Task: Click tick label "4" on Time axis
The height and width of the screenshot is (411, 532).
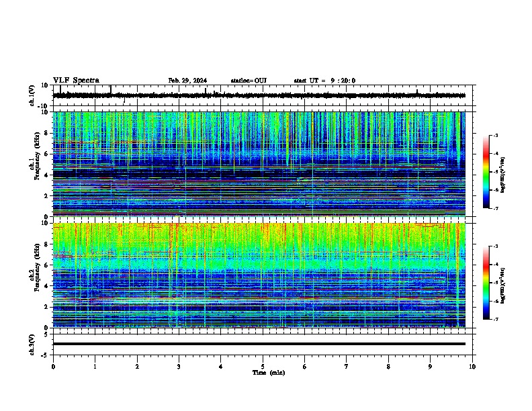Action: point(221,367)
